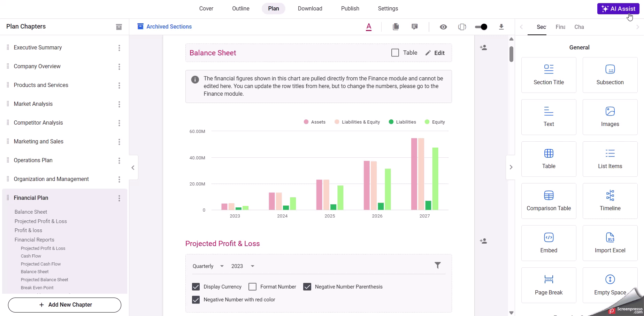Image resolution: width=644 pixels, height=316 pixels.
Task: Add New Chapter
Action: coord(64,305)
